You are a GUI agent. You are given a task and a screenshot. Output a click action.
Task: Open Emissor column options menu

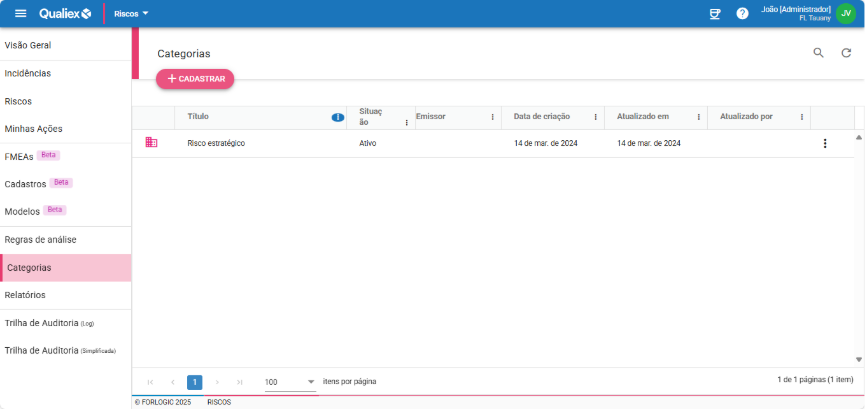(492, 117)
